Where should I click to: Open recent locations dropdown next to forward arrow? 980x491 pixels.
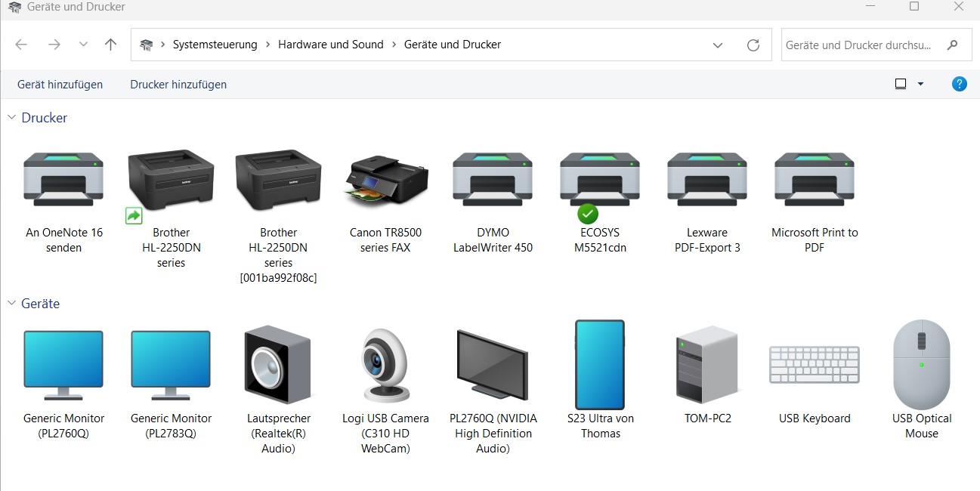tap(83, 45)
